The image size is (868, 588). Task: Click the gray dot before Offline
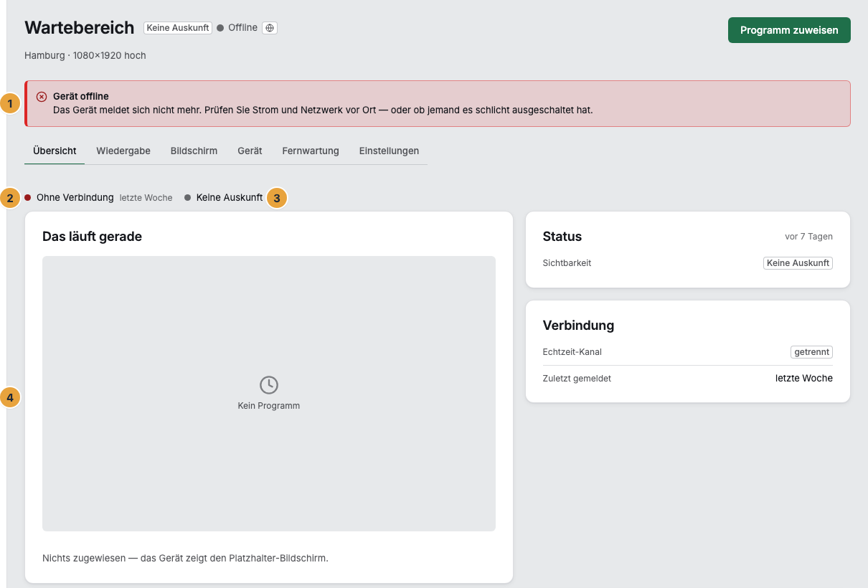click(220, 28)
